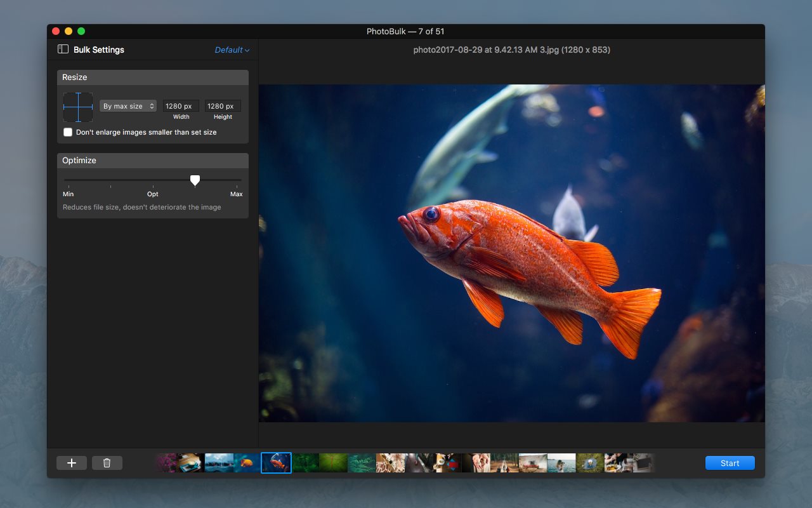Click the photo filename text
Screen dimensions: 812x508
coord(512,50)
